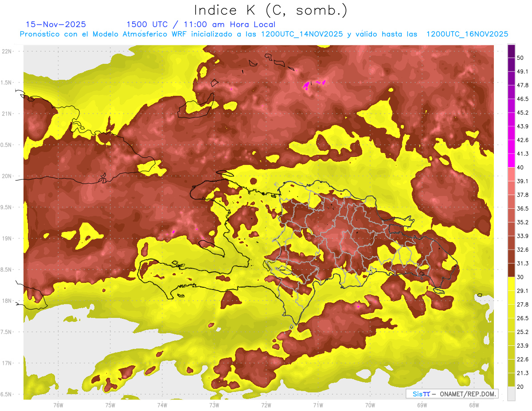The image size is (532, 411).
Task: Pick the magenta swatch between 40 and 41.3
Action: click(511, 160)
